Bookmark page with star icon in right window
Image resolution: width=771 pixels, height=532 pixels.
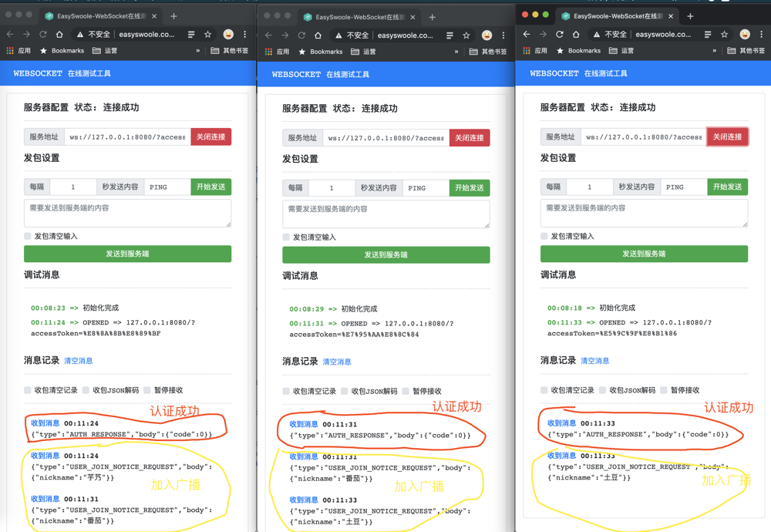point(724,35)
